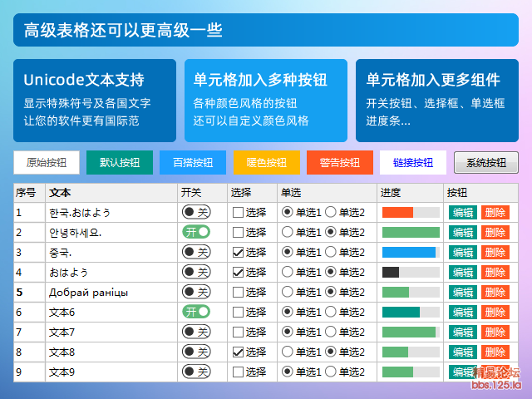
Task: Toggle the switch in row 9
Action: 196,372
